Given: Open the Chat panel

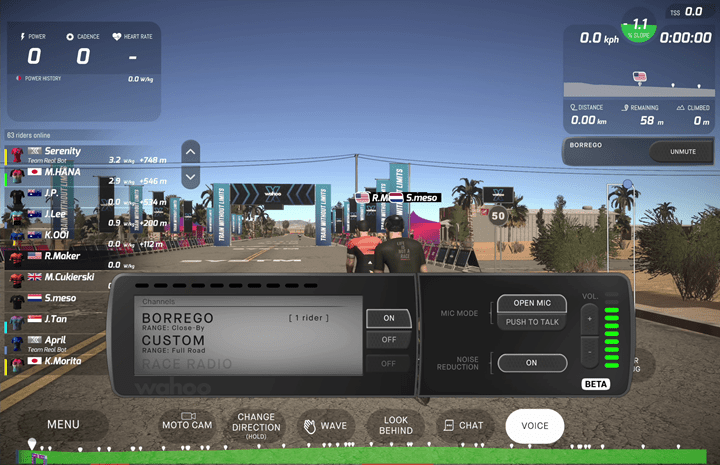Looking at the screenshot, I should [464, 426].
